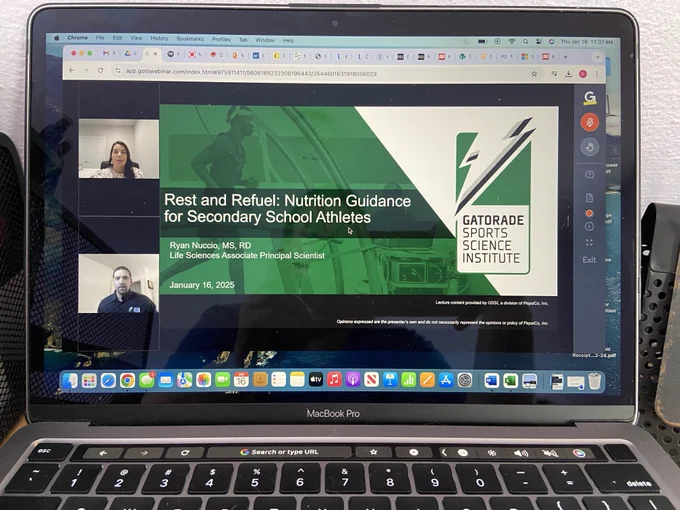Open System Settings from the Dock
680x510 pixels.
point(465,380)
